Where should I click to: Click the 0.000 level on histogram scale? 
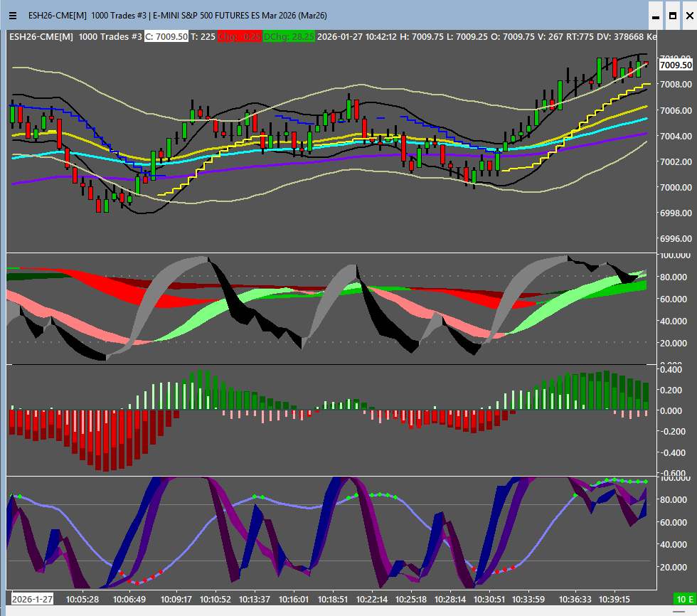pyautogui.click(x=676, y=411)
